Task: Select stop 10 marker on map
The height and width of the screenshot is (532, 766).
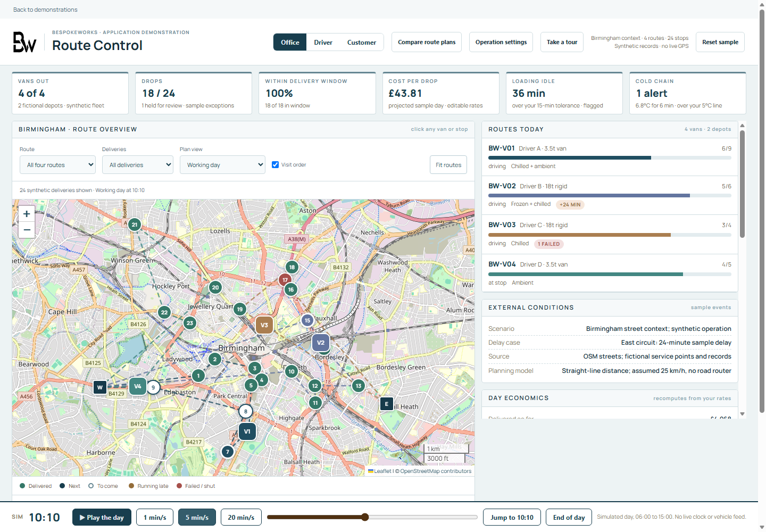Action: [291, 371]
